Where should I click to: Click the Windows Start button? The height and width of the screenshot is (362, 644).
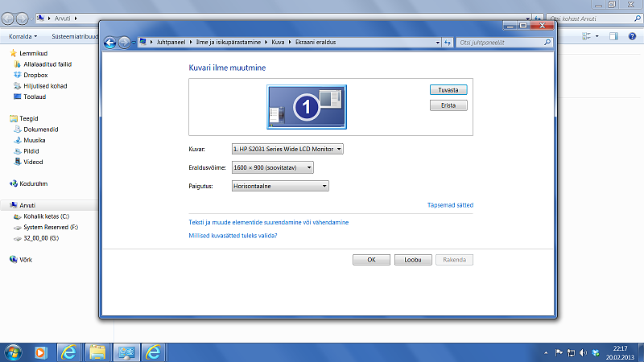click(x=13, y=352)
